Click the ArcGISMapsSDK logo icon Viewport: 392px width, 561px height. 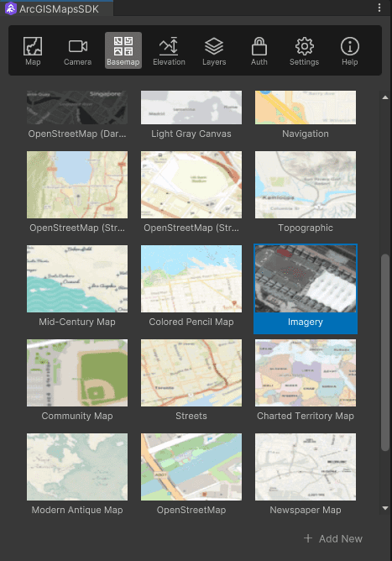point(11,8)
